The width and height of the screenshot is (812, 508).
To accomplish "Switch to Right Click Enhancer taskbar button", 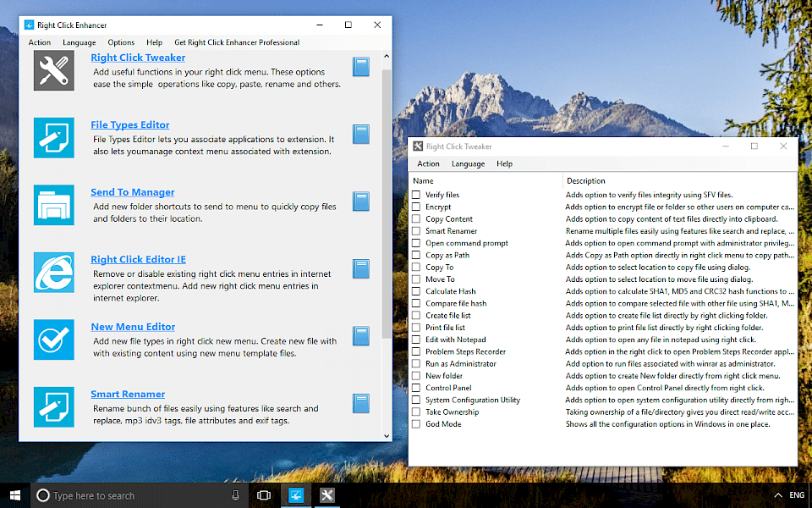I will 296,495.
